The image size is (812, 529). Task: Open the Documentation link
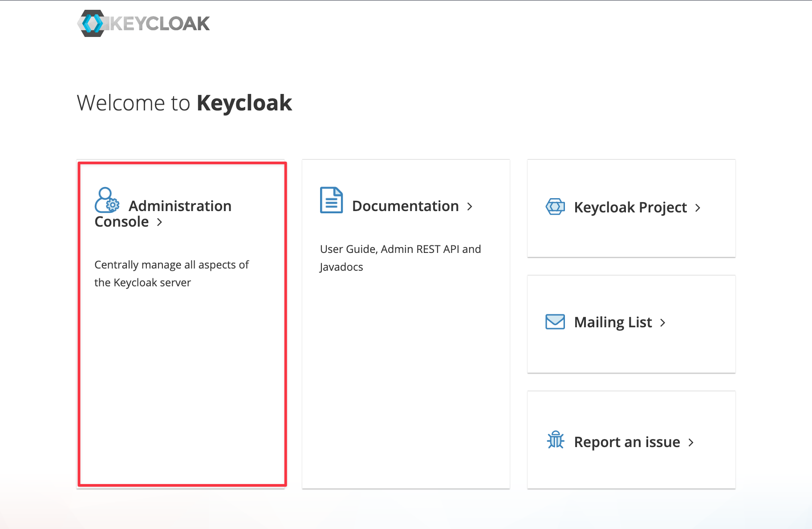[x=405, y=206]
